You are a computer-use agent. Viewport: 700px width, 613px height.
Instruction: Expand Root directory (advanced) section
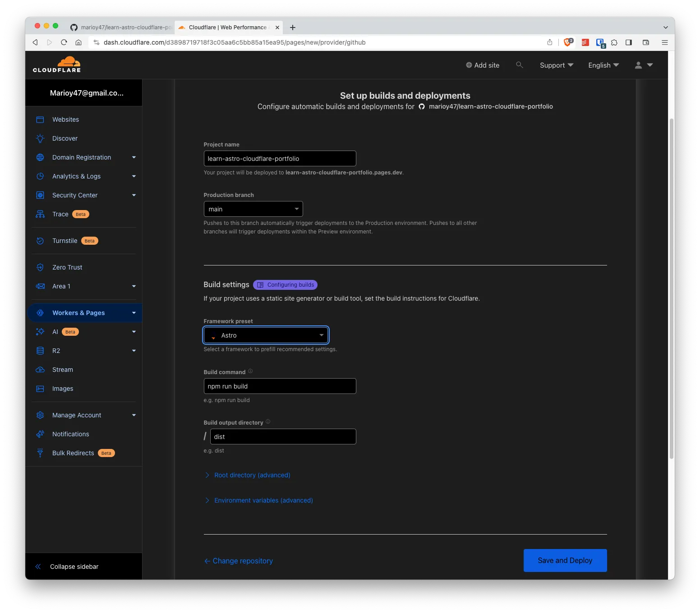(x=248, y=475)
